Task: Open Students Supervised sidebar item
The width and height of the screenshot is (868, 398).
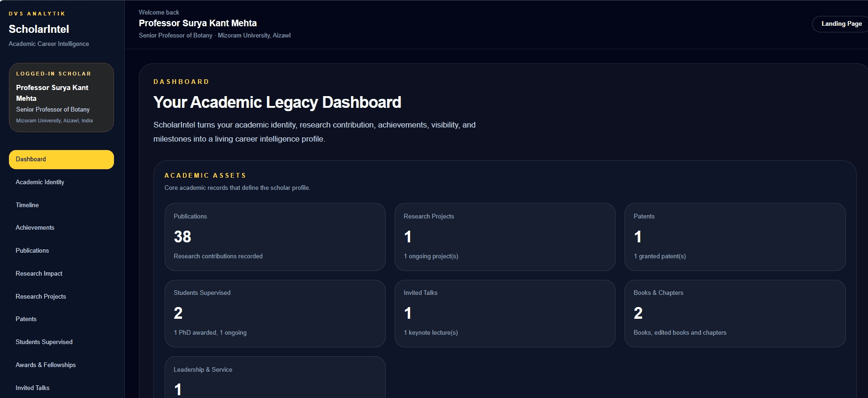Action: pos(61,342)
